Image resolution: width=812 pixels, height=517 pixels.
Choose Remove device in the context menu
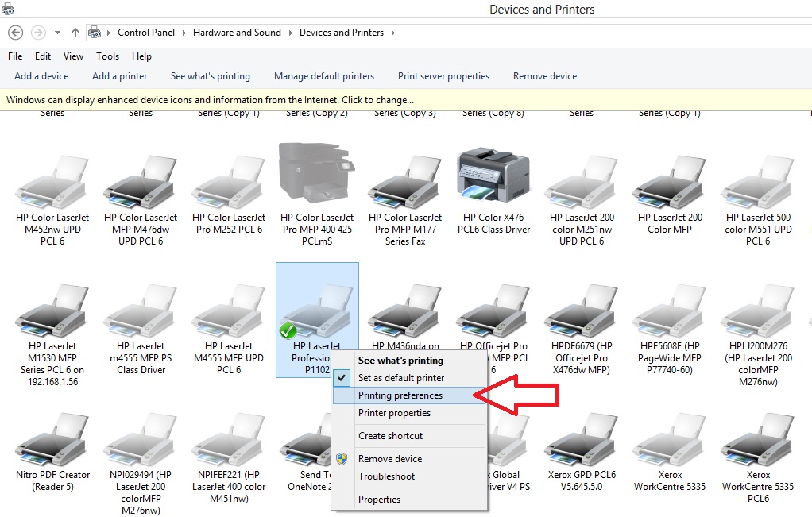point(408,458)
